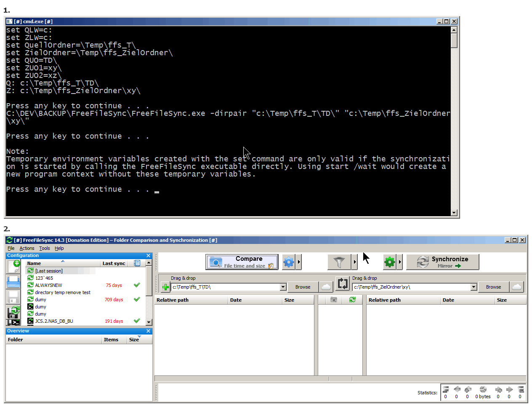Viewport: 532px width, 407px height.
Task: Expand the sync settings arrow
Action: pos(400,262)
